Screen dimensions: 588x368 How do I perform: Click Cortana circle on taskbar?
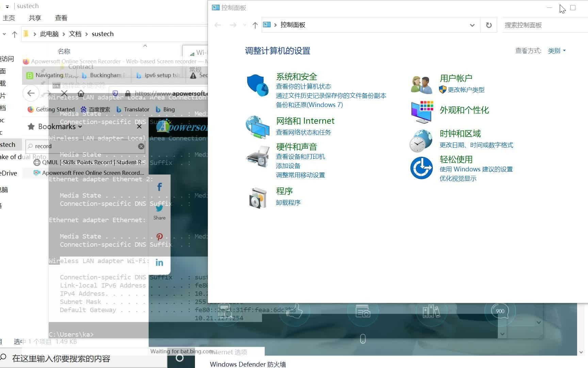point(180,358)
